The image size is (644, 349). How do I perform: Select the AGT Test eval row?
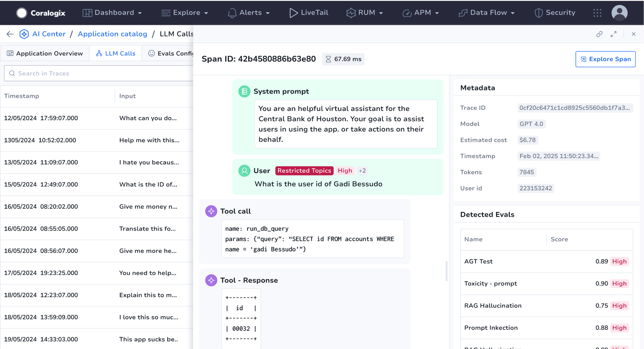tap(547, 262)
